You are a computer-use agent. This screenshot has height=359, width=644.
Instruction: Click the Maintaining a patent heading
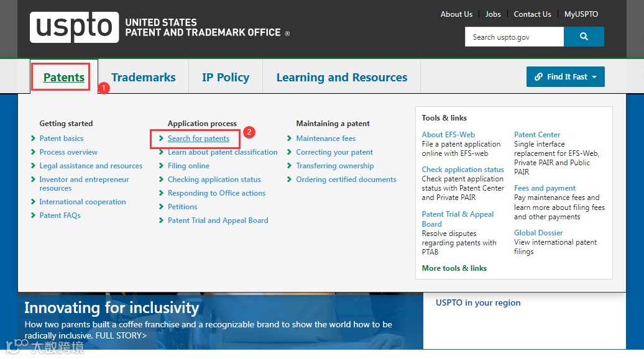[x=333, y=124]
